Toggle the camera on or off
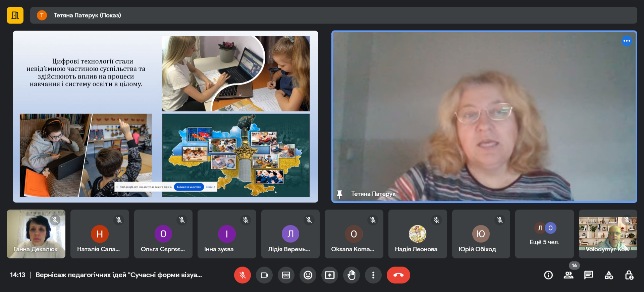Image resolution: width=644 pixels, height=292 pixels. tap(264, 275)
